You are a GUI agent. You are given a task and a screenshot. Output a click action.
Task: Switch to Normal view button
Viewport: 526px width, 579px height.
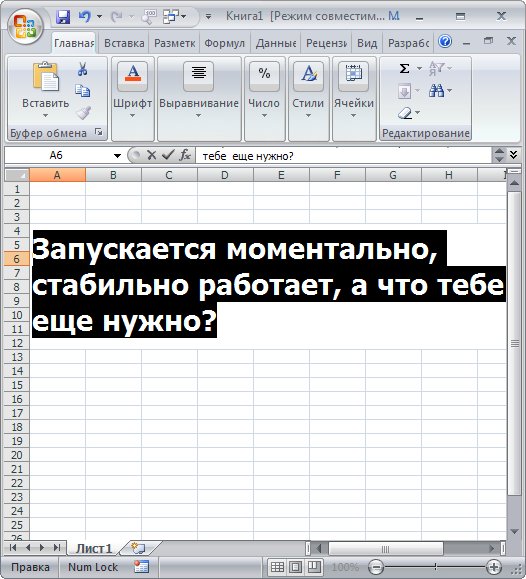point(277,567)
